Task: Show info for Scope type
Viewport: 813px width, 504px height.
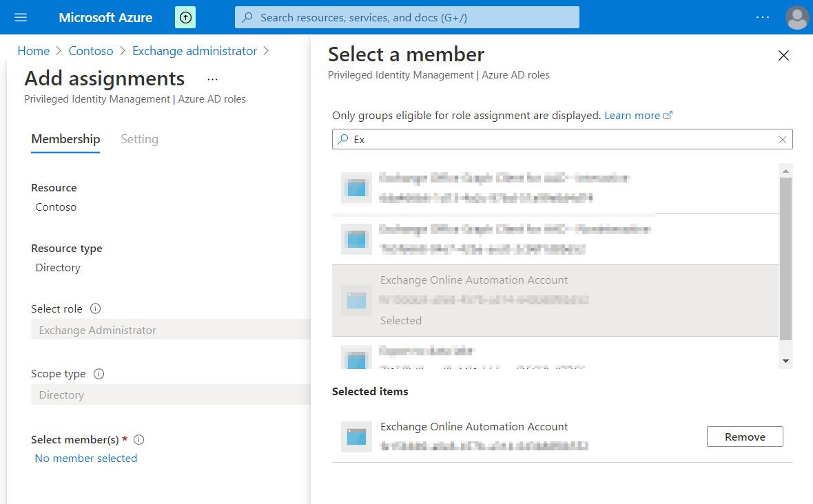Action: click(x=99, y=374)
